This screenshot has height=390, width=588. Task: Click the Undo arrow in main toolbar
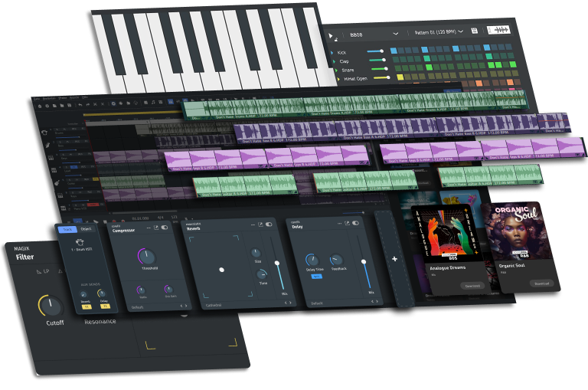(x=80, y=105)
